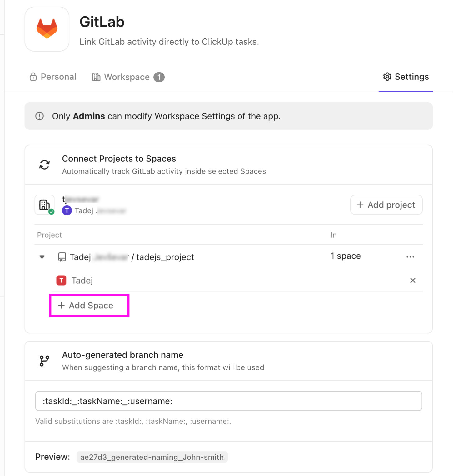Click the branch name format input field

pyautogui.click(x=228, y=401)
